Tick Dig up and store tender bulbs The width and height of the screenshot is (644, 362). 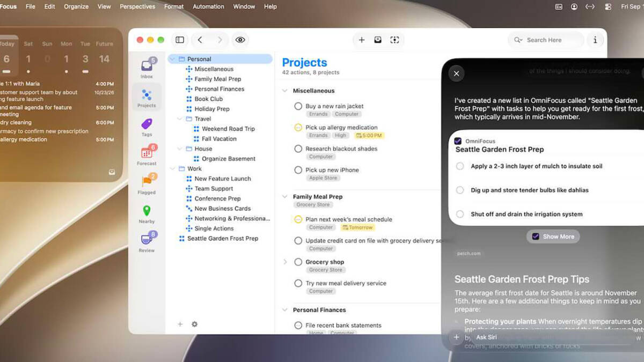pyautogui.click(x=460, y=190)
